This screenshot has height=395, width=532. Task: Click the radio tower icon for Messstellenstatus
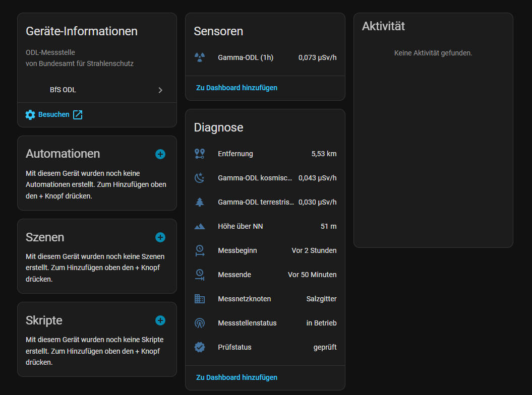tap(200, 323)
